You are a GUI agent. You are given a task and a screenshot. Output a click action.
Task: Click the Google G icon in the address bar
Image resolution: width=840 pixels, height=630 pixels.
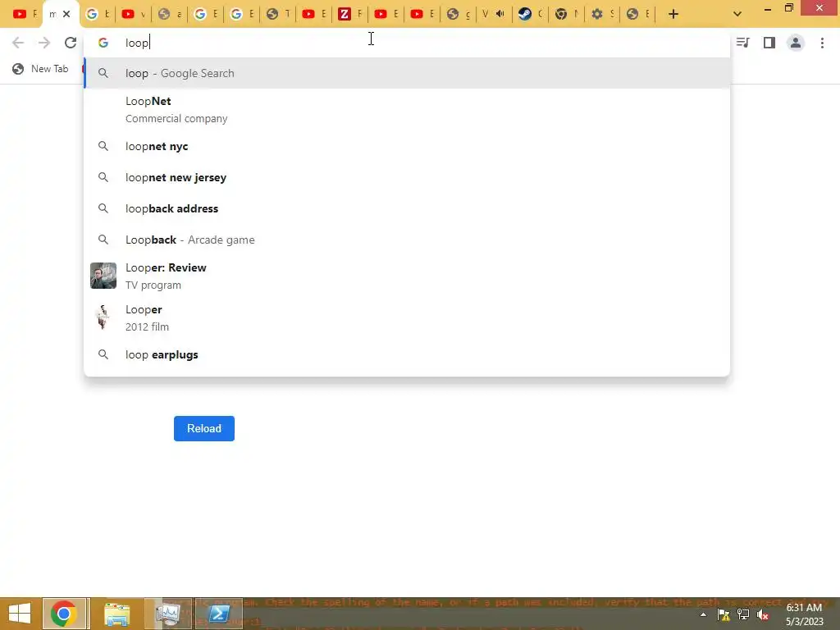click(103, 43)
